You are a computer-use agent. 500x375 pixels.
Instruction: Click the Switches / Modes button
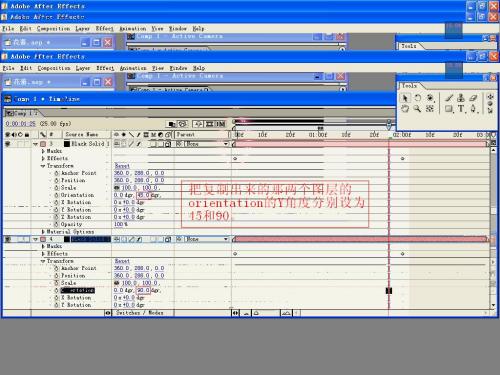click(x=140, y=313)
